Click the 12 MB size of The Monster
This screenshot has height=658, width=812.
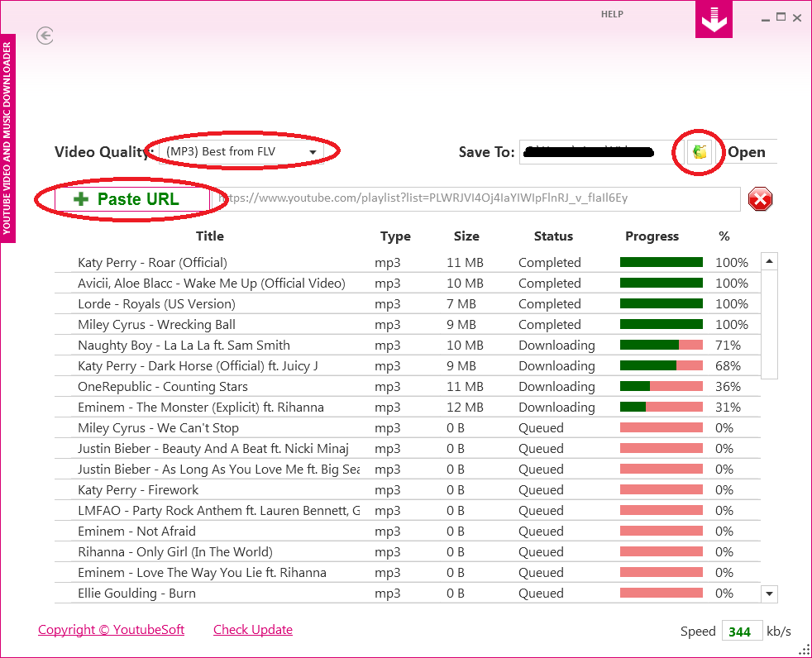(x=465, y=408)
